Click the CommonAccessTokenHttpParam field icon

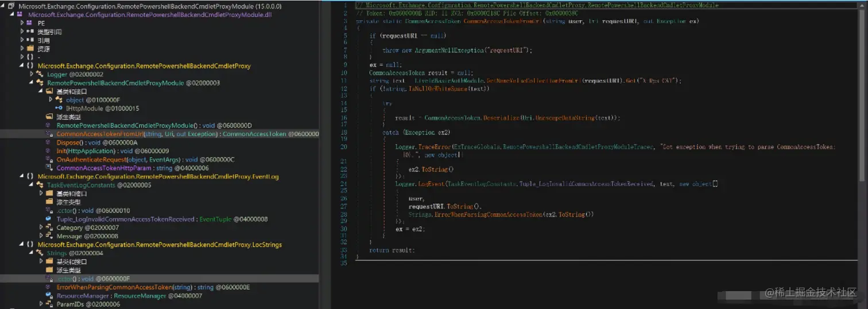click(x=50, y=168)
